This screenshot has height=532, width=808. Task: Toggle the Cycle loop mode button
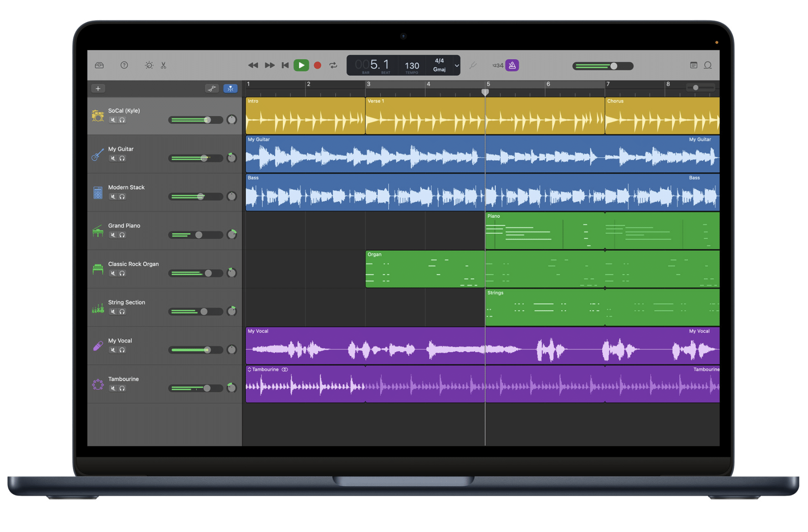[333, 65]
